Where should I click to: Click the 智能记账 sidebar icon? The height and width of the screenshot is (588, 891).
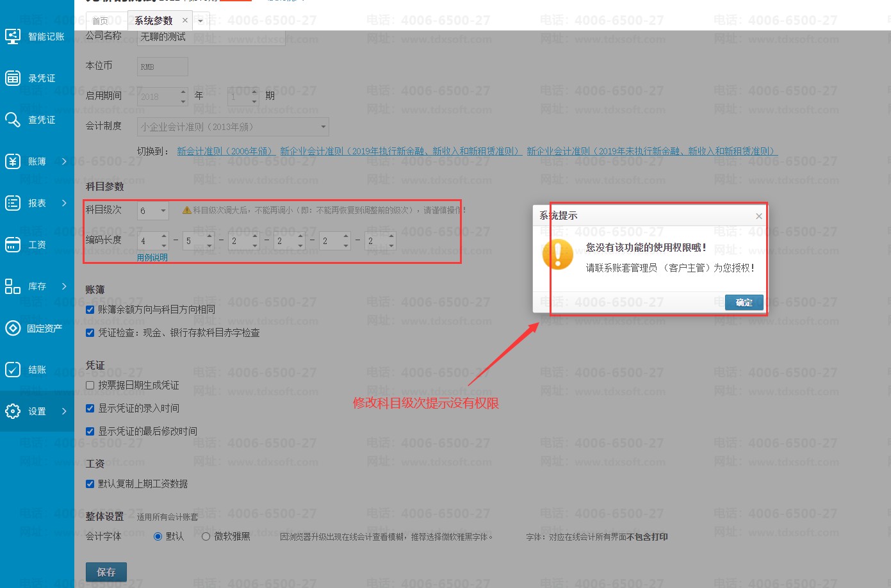pos(13,37)
